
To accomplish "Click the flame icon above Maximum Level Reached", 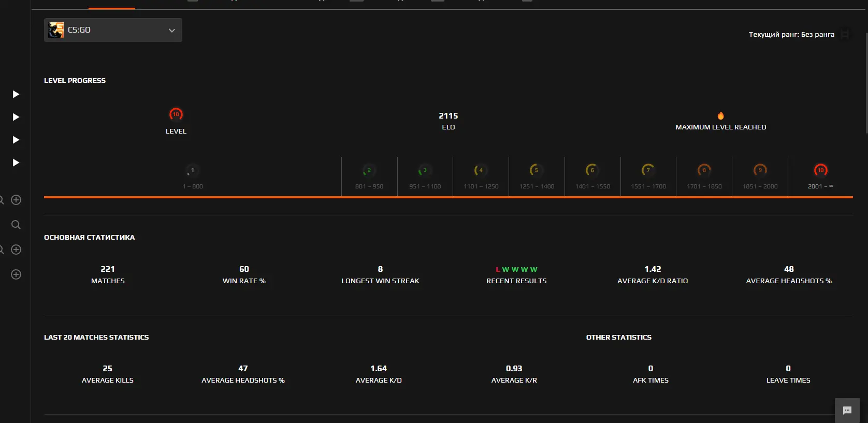I will (x=720, y=116).
